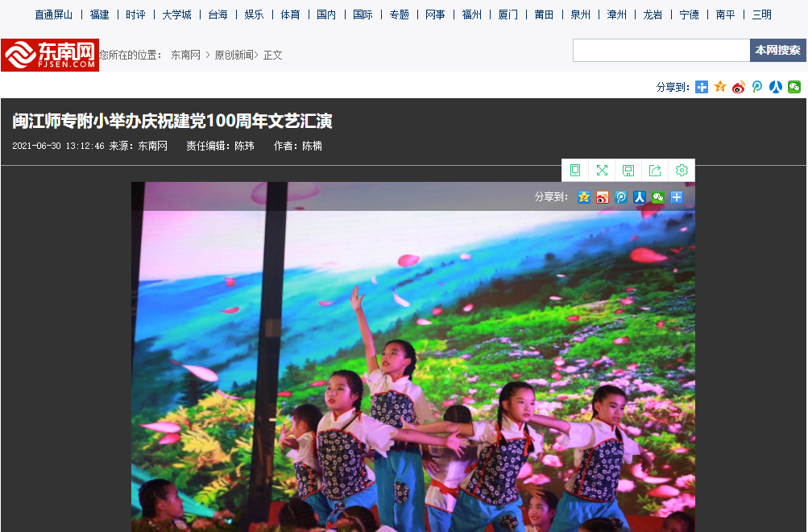Select 国内 in the top navigation
Viewport: 808px width, 532px height.
[326, 15]
